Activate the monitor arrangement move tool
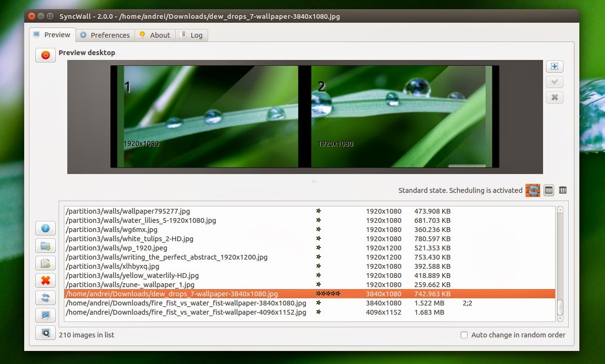 click(x=555, y=66)
